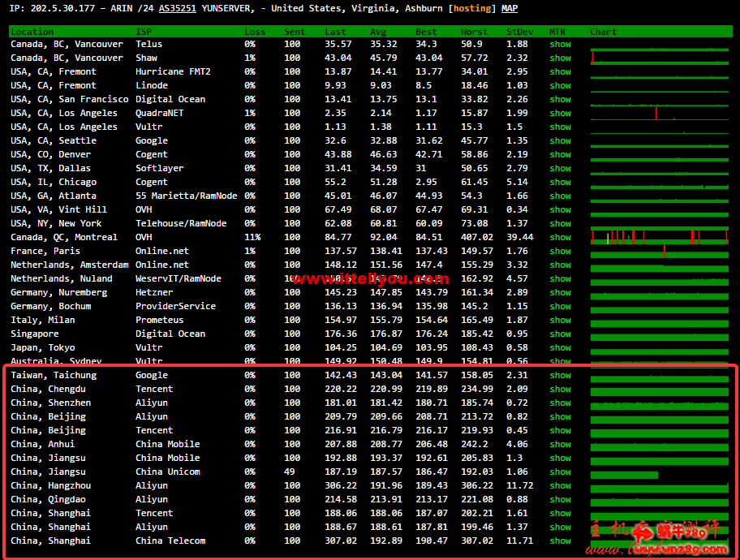Show MTR for Vancouver Telus row
Viewport: 740px width, 560px height.
(x=560, y=44)
